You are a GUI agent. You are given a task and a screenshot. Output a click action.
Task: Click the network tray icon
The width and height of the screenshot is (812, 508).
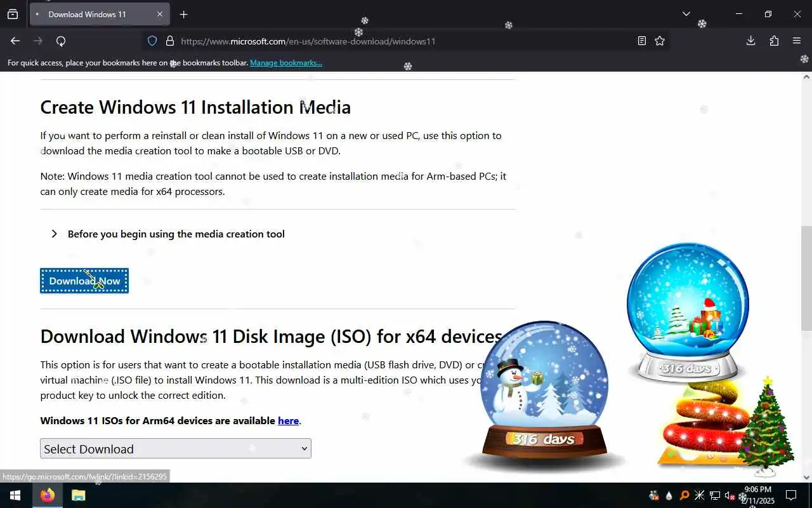715,495
